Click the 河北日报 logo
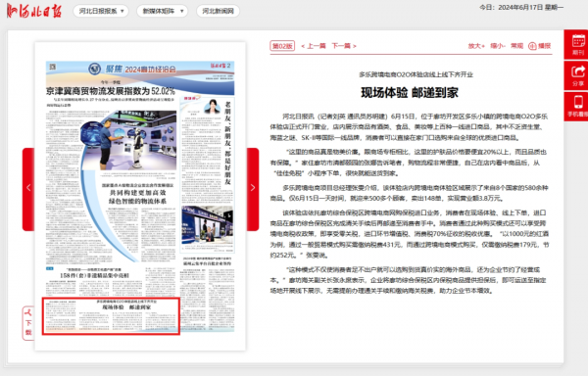Viewport: 588px width, 376px height. [34, 11]
